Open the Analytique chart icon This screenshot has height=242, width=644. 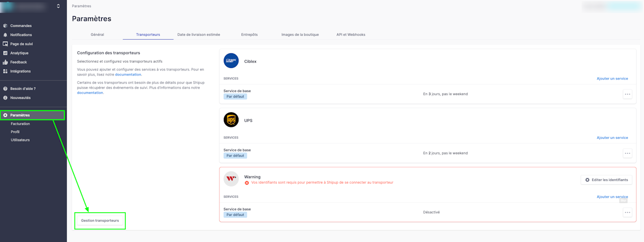coord(6,53)
